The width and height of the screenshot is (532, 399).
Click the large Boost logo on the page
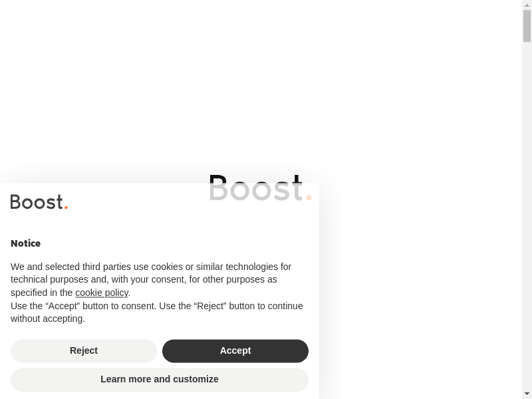pyautogui.click(x=261, y=188)
